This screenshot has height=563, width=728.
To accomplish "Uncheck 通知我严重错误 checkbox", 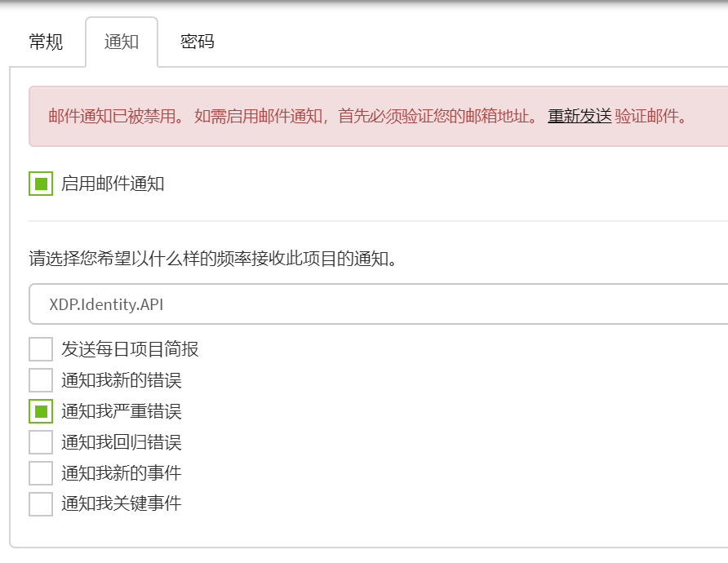I will [x=41, y=411].
